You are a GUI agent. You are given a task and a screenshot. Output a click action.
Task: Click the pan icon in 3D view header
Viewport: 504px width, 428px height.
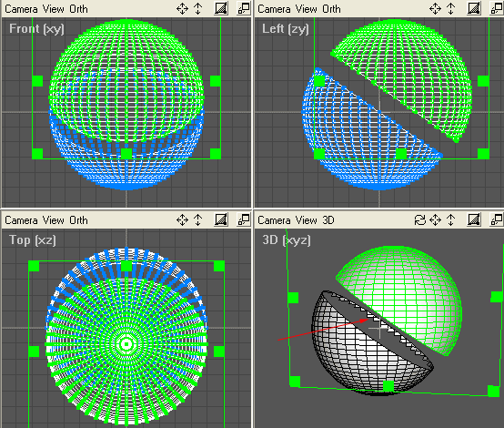coord(435,220)
